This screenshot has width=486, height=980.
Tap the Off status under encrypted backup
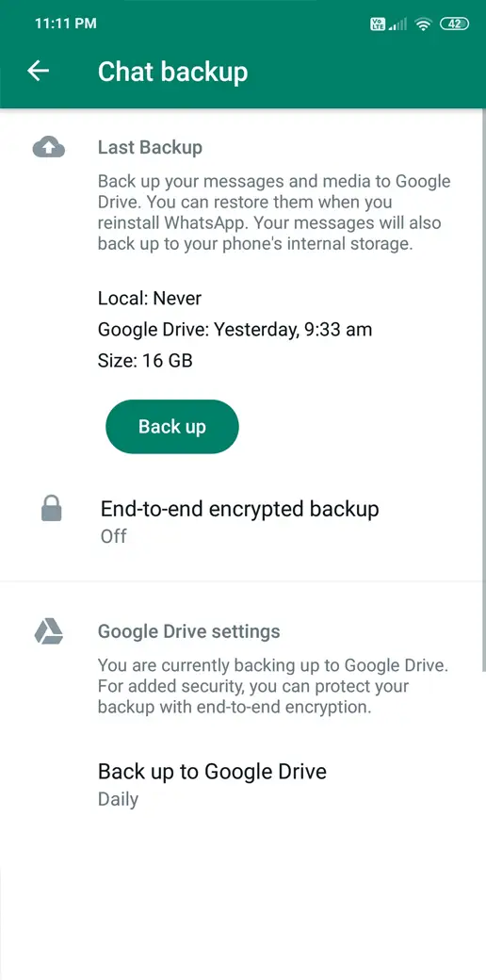[114, 536]
